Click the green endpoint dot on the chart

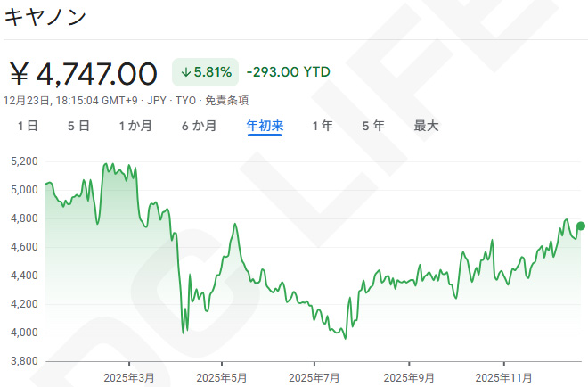coord(581,226)
